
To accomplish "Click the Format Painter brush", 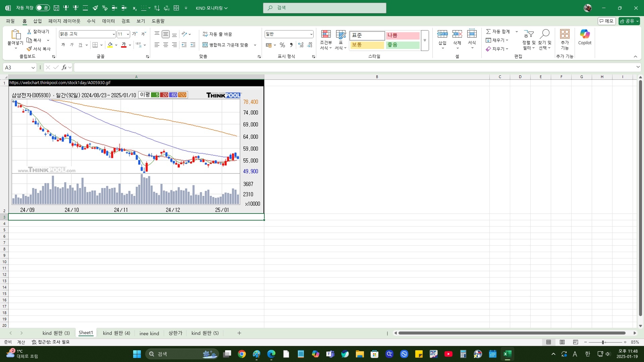I will (29, 49).
